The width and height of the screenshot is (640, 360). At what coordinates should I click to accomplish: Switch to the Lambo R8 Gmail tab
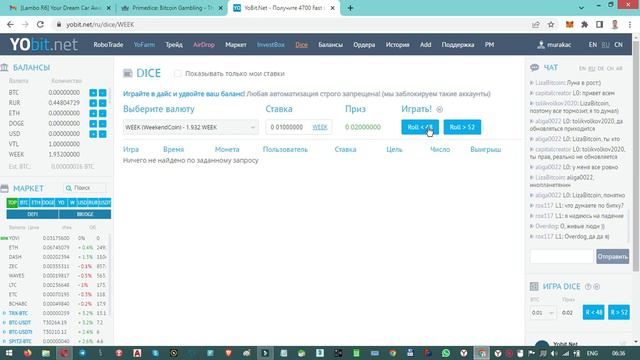pyautogui.click(x=60, y=8)
